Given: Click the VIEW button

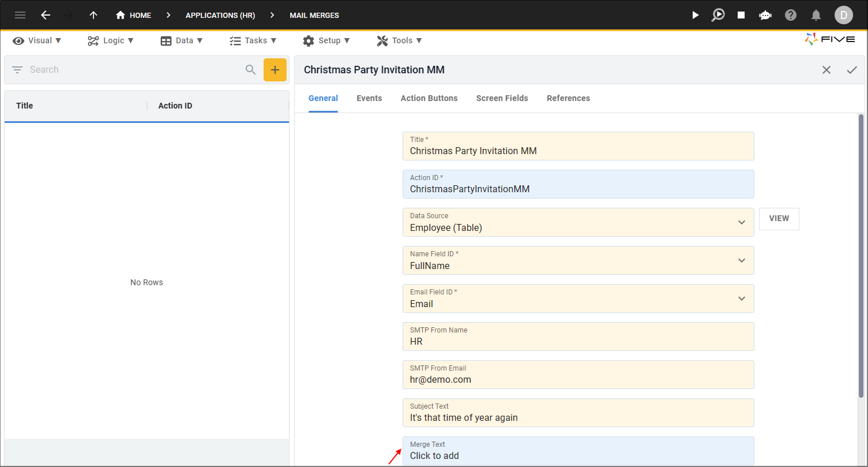Looking at the screenshot, I should point(779,219).
